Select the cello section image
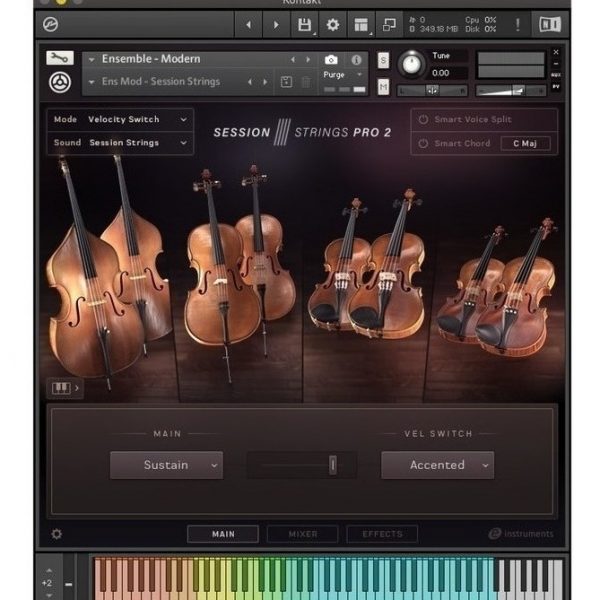The width and height of the screenshot is (600, 600). click(240, 272)
